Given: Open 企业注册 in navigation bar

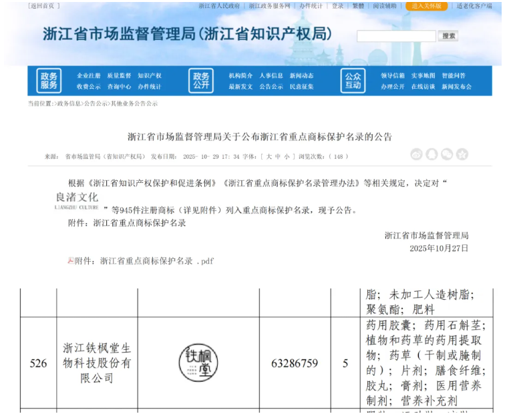Looking at the screenshot, I should coord(89,75).
